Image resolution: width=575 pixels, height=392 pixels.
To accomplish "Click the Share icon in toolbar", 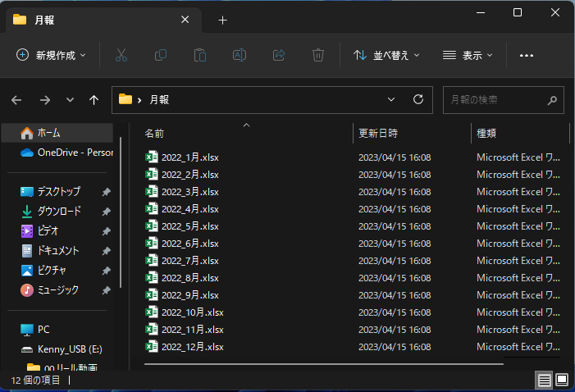I will coord(279,55).
